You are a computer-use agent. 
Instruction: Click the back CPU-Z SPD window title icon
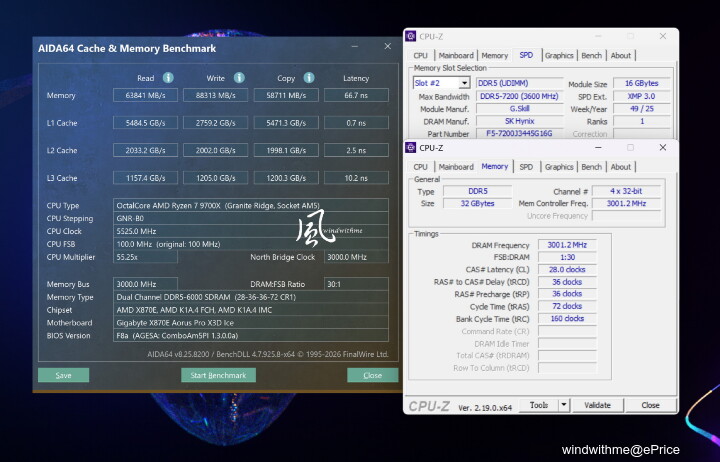tap(411, 36)
